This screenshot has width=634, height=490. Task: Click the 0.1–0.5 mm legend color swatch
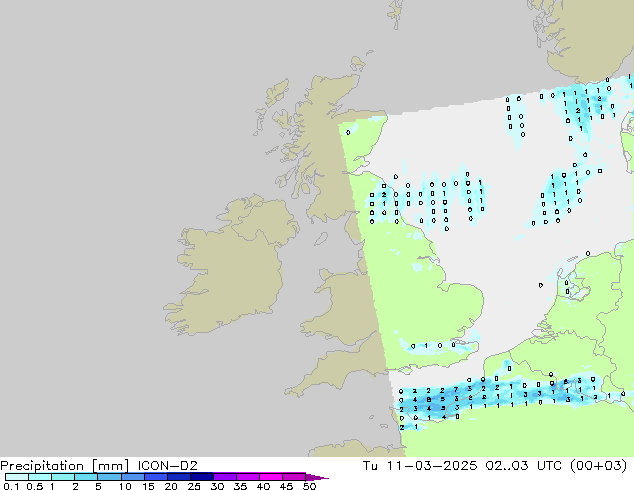[17, 477]
